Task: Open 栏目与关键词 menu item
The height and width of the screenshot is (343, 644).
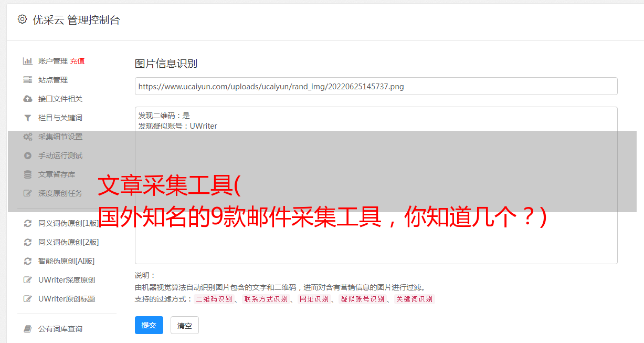Action: [x=60, y=118]
